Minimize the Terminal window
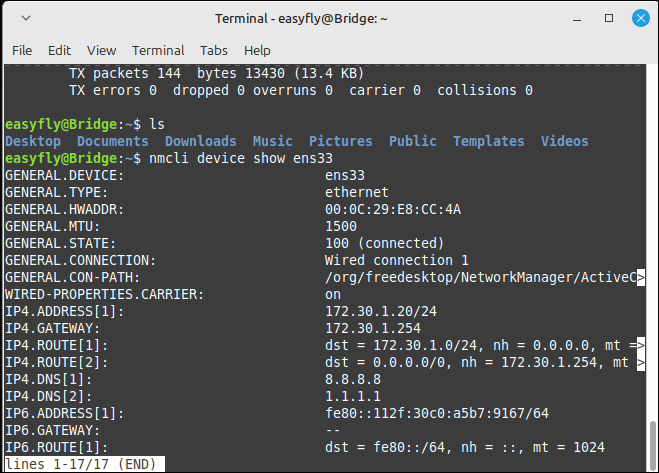 pyautogui.click(x=577, y=18)
